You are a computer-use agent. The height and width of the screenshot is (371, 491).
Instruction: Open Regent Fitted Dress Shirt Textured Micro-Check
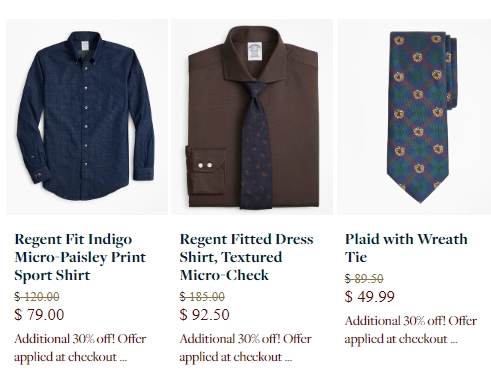coord(246,257)
